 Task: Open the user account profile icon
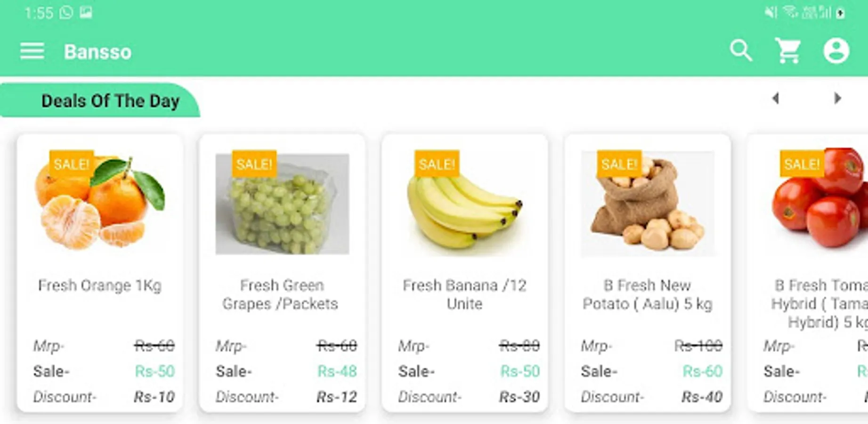point(836,50)
